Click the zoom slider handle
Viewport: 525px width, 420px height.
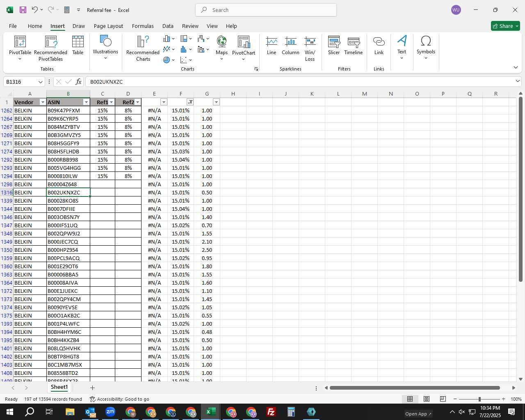(x=479, y=399)
